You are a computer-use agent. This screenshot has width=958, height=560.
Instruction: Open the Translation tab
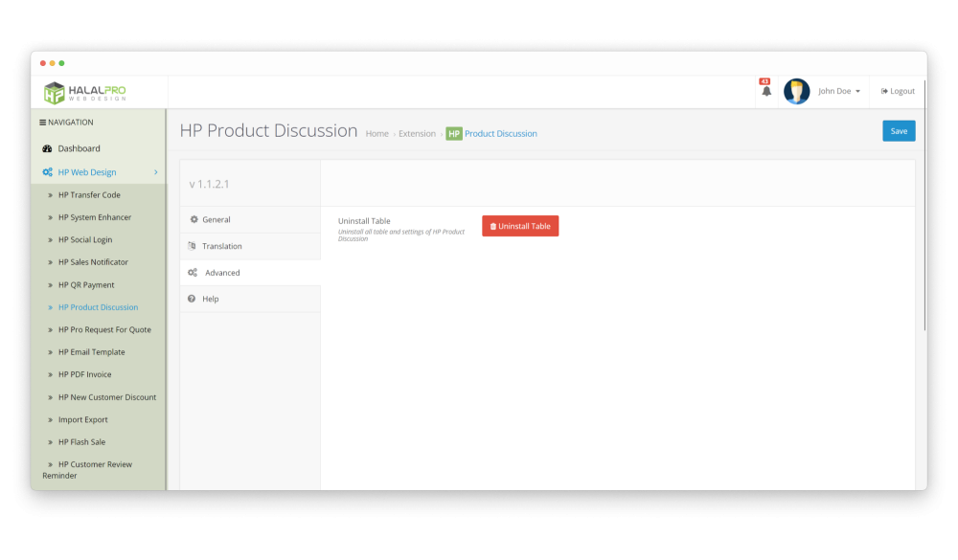(x=221, y=246)
